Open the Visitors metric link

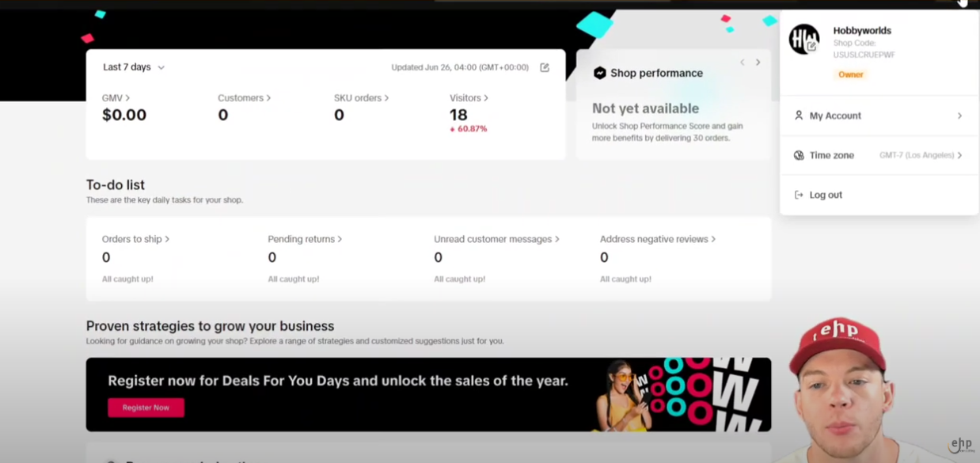[x=469, y=97]
